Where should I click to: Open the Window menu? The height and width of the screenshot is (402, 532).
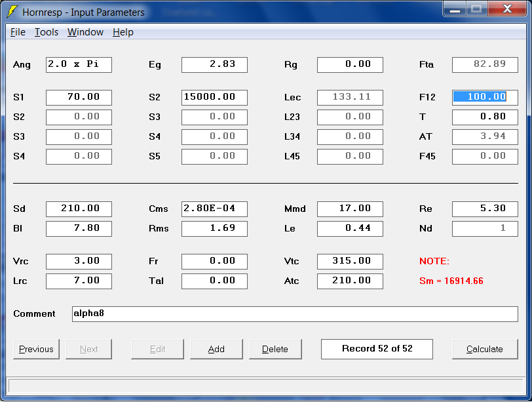(x=85, y=32)
